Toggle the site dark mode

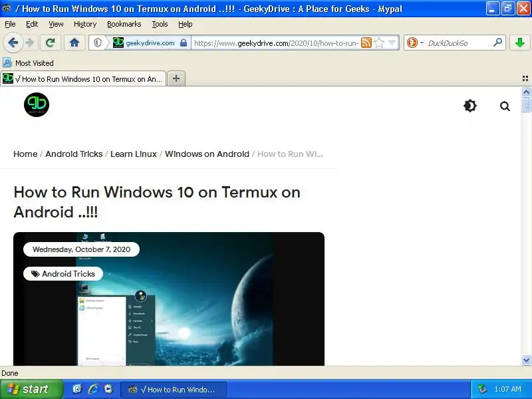pos(470,106)
